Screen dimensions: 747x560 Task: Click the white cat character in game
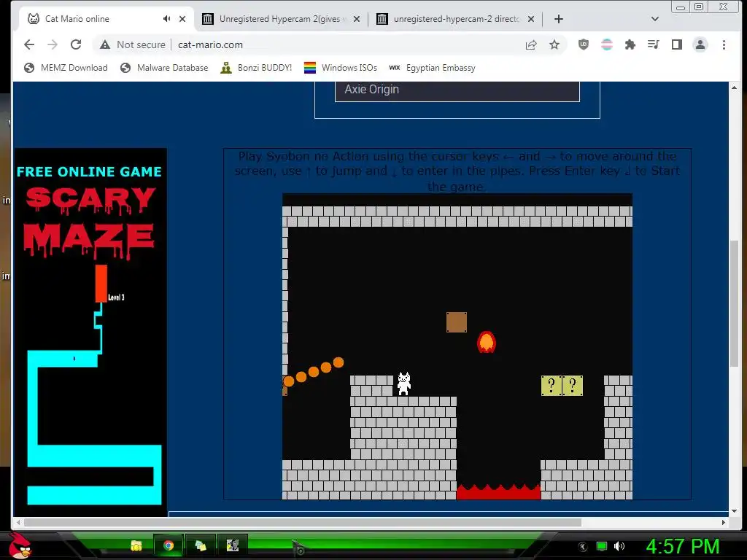pyautogui.click(x=404, y=384)
